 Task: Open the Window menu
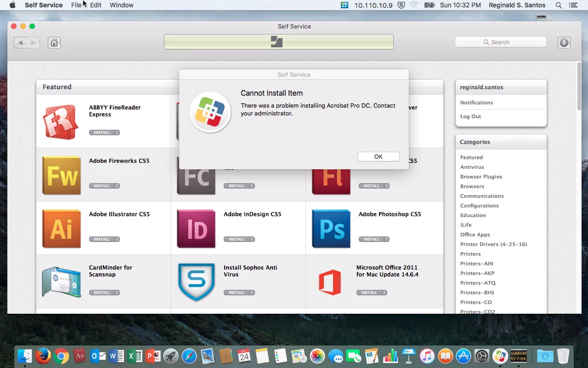pyautogui.click(x=121, y=5)
